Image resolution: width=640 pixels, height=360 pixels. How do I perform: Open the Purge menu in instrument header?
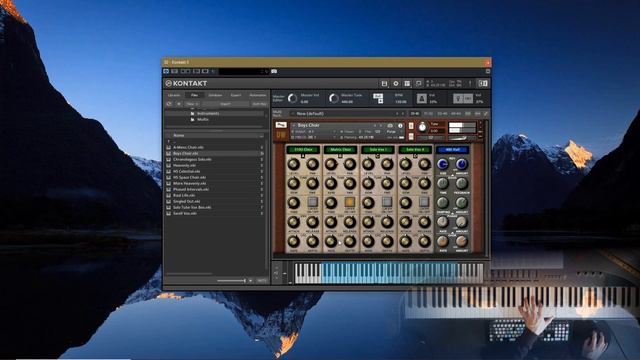click(391, 132)
